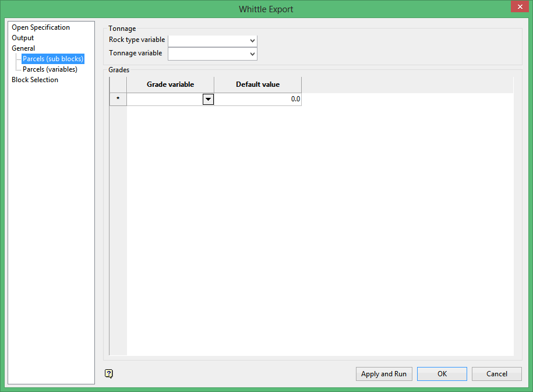Select Block Selection in the tree

pyautogui.click(x=35, y=80)
